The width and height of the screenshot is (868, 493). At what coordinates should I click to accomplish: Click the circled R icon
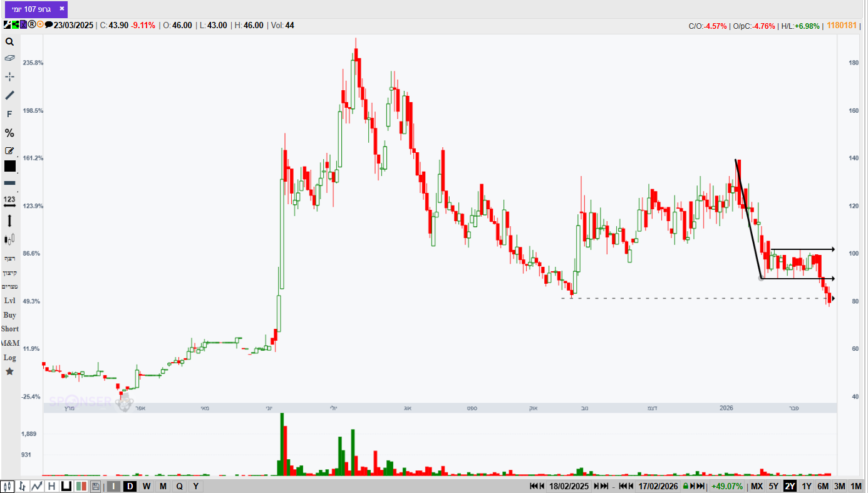click(31, 25)
